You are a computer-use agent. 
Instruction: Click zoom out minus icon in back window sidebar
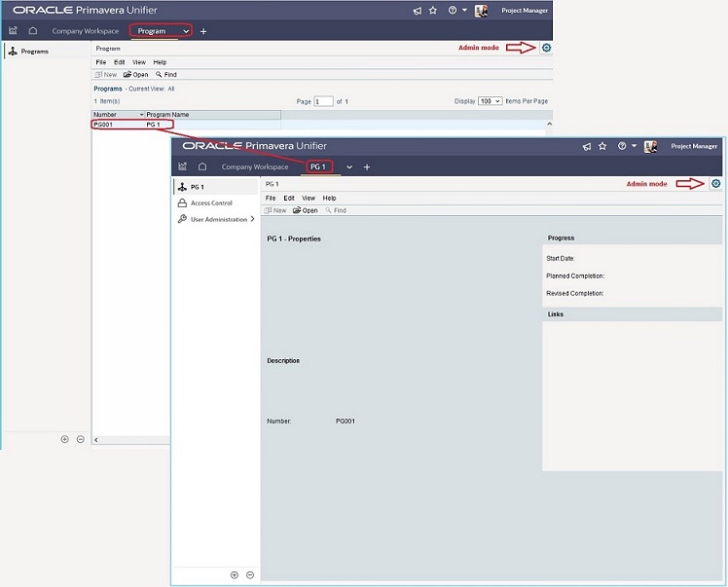81,439
